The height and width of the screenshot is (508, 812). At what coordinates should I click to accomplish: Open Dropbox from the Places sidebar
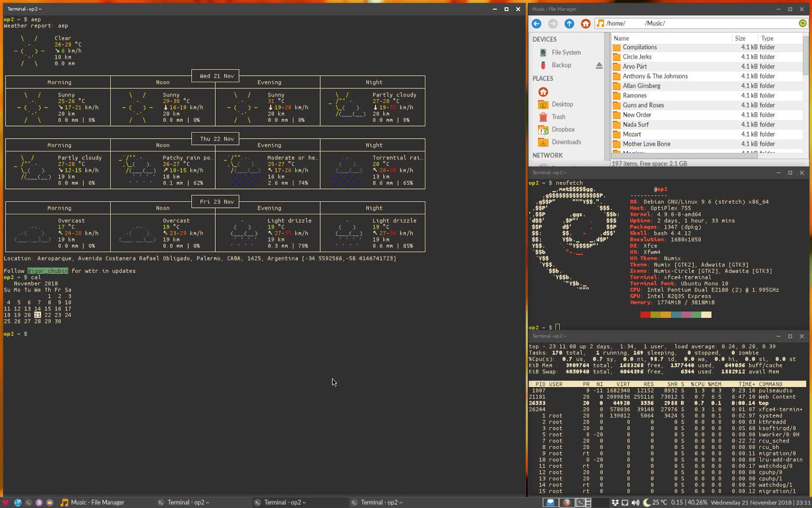[x=563, y=130]
